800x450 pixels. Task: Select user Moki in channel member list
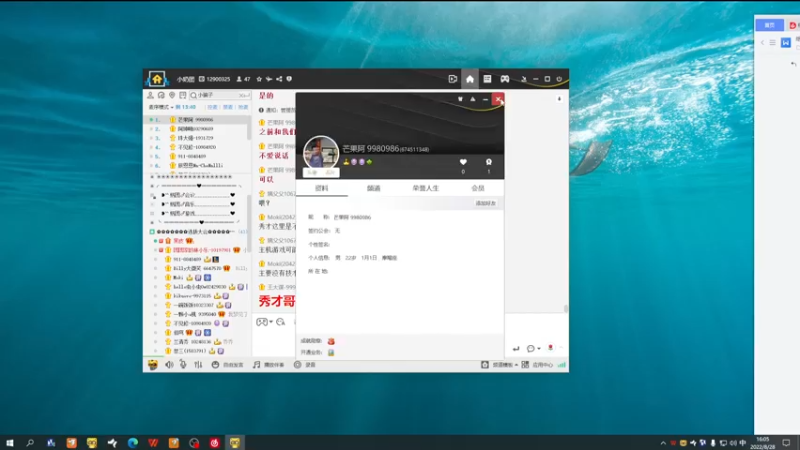[x=178, y=278]
